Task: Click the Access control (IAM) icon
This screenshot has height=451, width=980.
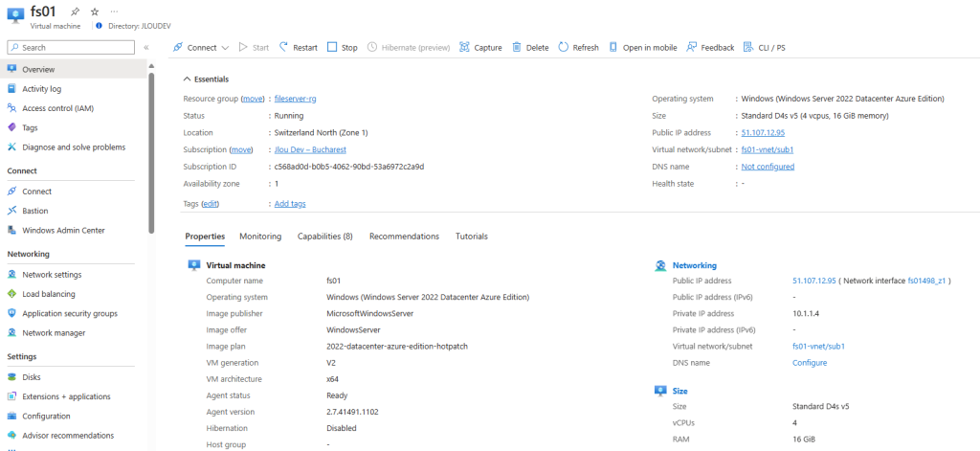Action: pos(11,108)
